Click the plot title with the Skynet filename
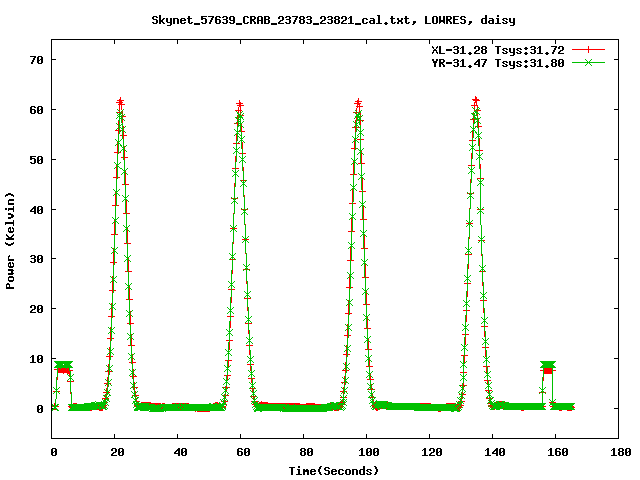The height and width of the screenshot is (480, 640). pyautogui.click(x=334, y=19)
